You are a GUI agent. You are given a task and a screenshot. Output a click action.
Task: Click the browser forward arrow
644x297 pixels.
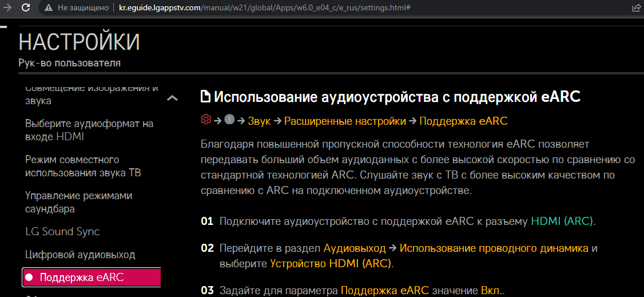pyautogui.click(x=7, y=8)
